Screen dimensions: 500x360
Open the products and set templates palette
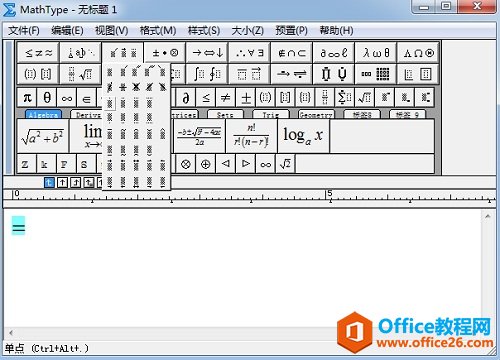(x=334, y=74)
